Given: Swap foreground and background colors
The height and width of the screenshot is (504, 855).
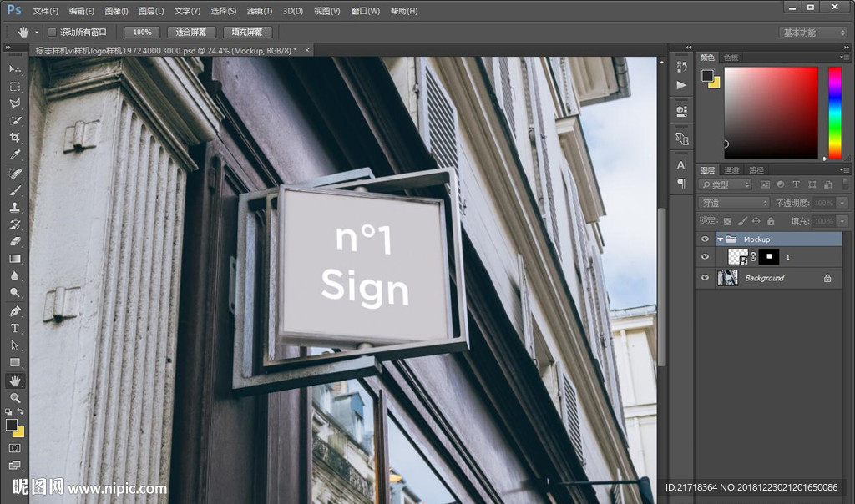Looking at the screenshot, I should [20, 411].
